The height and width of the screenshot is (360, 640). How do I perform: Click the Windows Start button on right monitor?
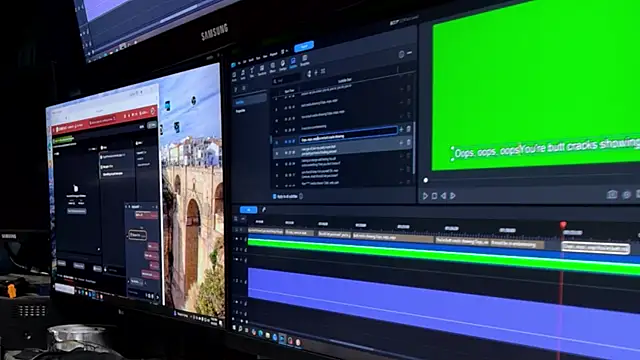tap(234, 327)
